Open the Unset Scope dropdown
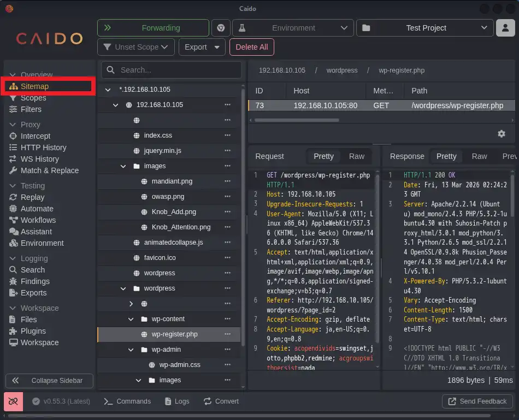 136,47
